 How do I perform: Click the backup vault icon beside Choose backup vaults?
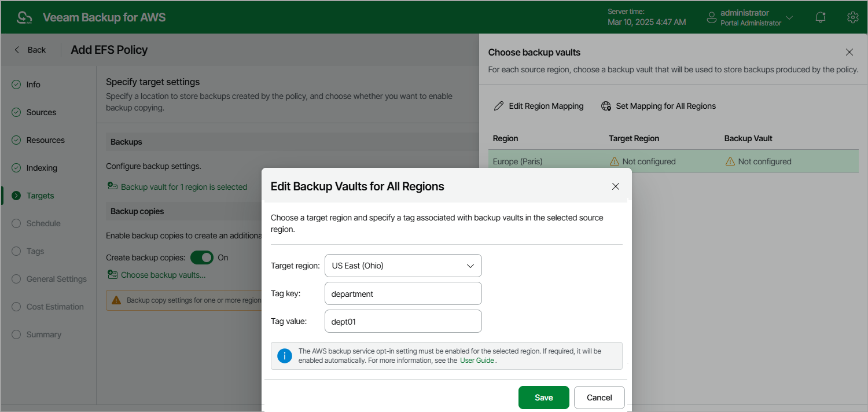(112, 275)
